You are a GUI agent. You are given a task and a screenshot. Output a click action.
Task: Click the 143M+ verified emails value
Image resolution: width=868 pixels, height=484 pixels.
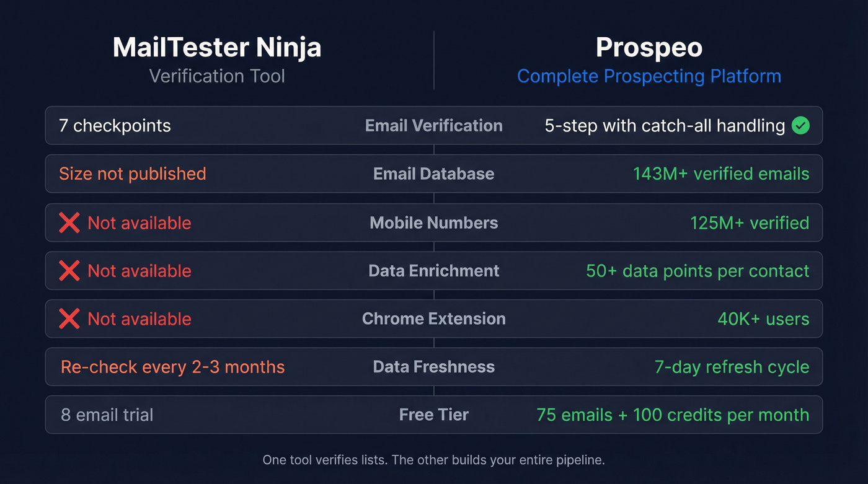[x=720, y=174]
